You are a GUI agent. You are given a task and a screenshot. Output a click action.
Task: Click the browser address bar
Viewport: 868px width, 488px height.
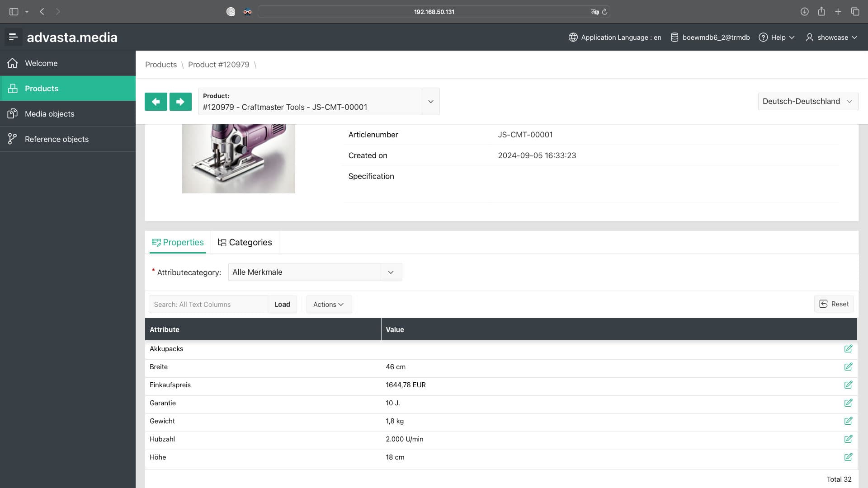pyautogui.click(x=434, y=12)
